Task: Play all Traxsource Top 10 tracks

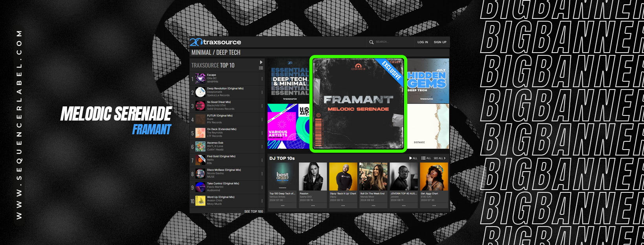Action: pos(261,62)
